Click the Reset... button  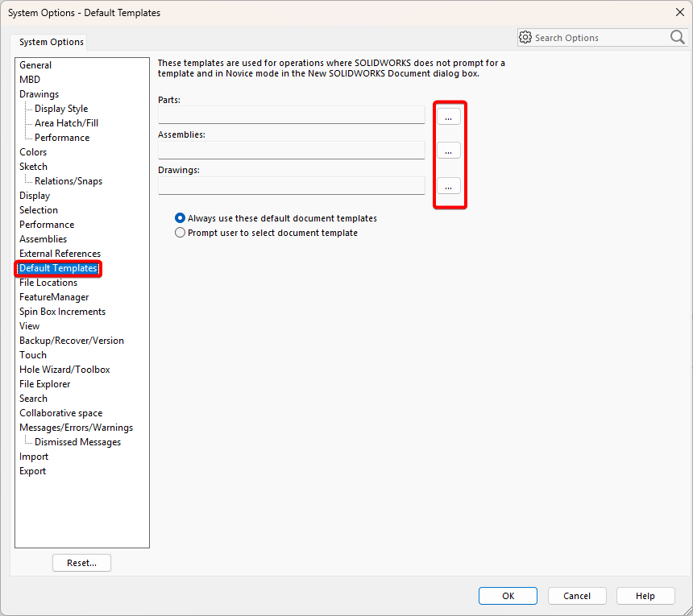81,563
